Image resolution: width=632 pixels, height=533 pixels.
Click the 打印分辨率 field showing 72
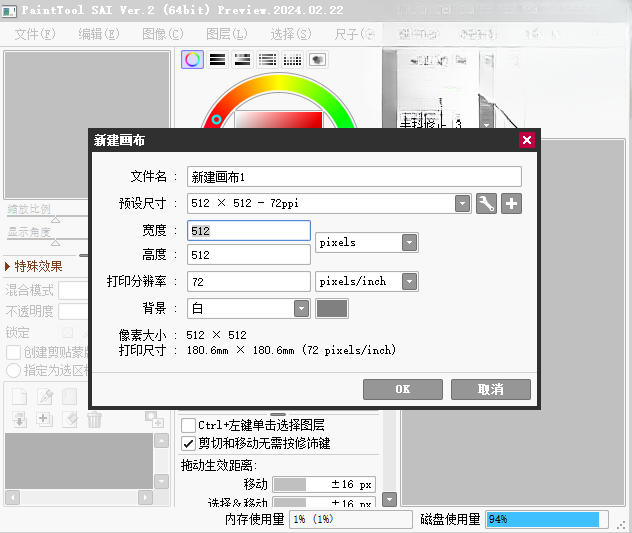coord(249,281)
